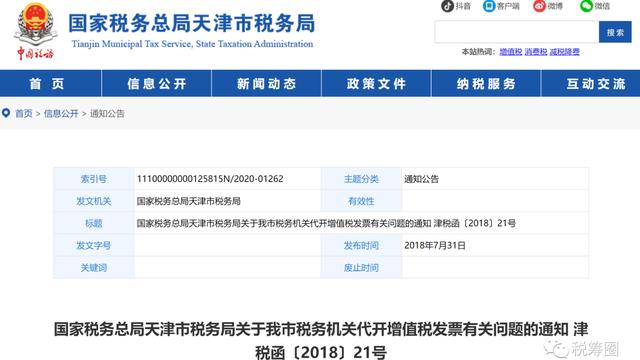Click the 废止时间 label cell
Viewport: 640px width, 360px height.
coord(361,268)
